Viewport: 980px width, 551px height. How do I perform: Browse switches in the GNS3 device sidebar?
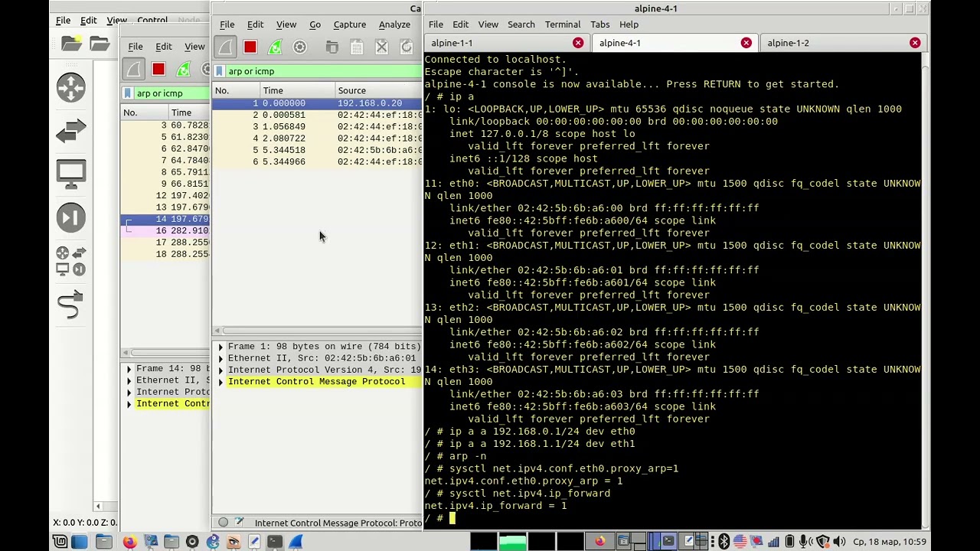pyautogui.click(x=71, y=132)
